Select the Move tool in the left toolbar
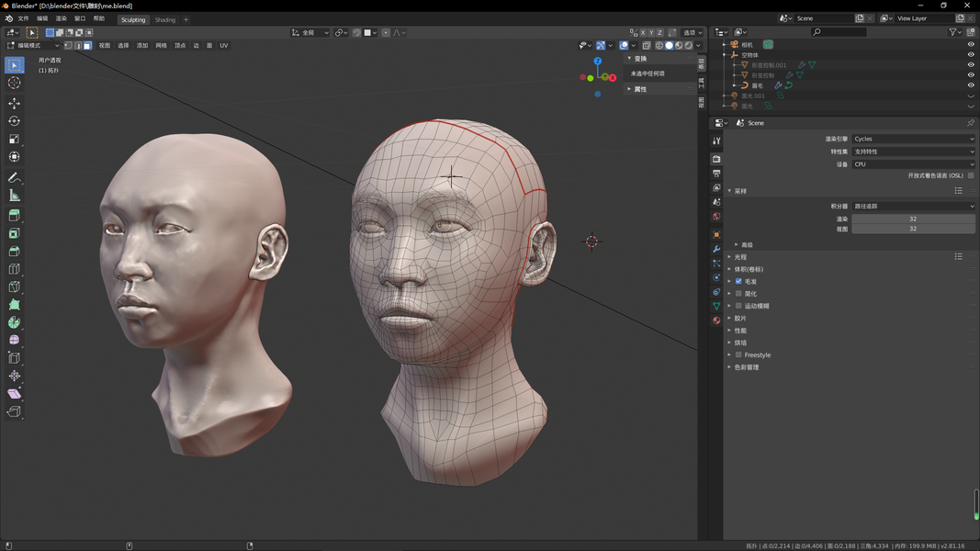This screenshot has width=980, height=551. pos(14,103)
